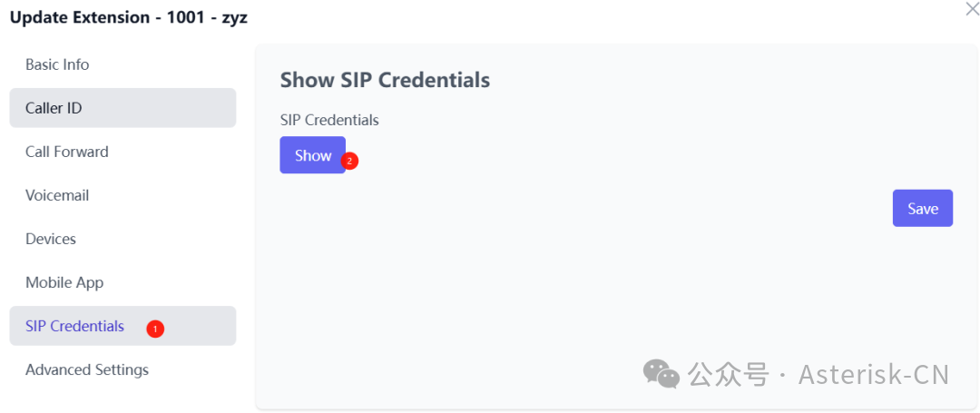
Task: Go to the Voicemail tab
Action: pyautogui.click(x=57, y=195)
